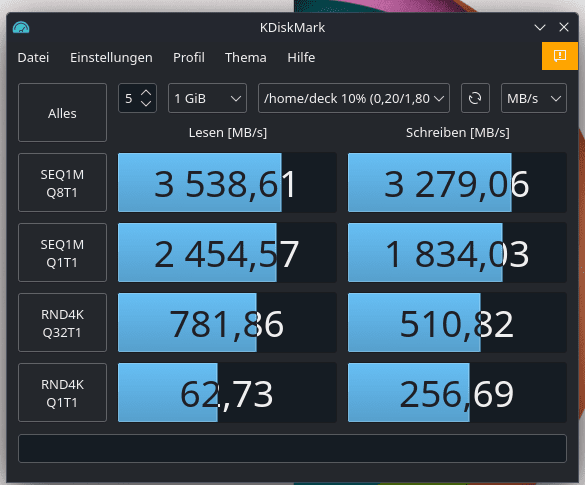Click RND4K Q1T1 read result 62,73
The height and width of the screenshot is (485, 585).
coord(227,392)
